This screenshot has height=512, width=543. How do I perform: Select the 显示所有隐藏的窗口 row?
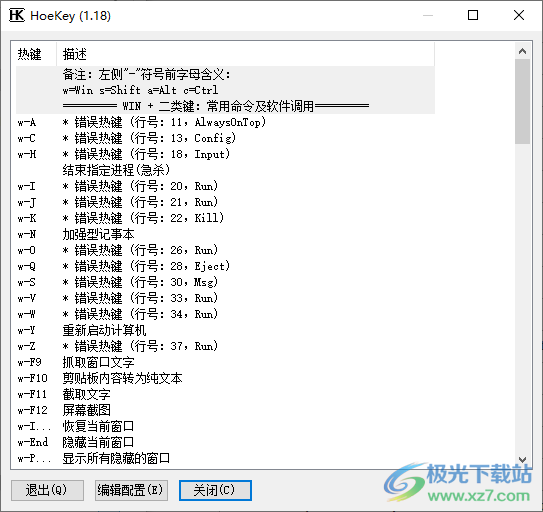(225, 458)
